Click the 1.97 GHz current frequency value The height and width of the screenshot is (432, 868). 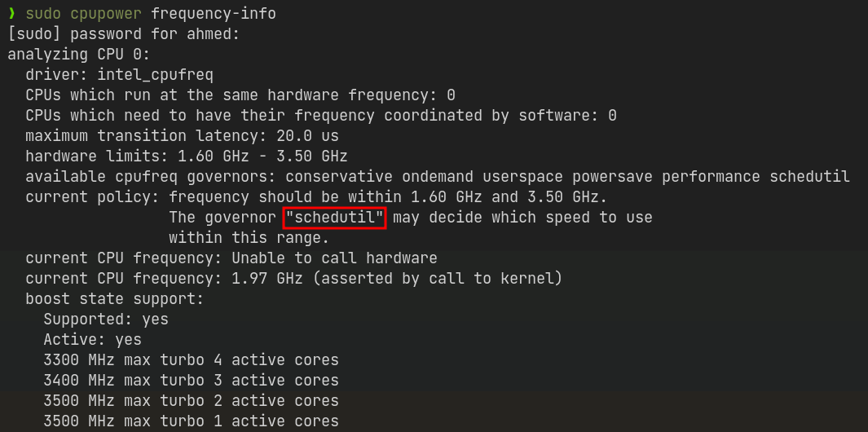point(267,279)
